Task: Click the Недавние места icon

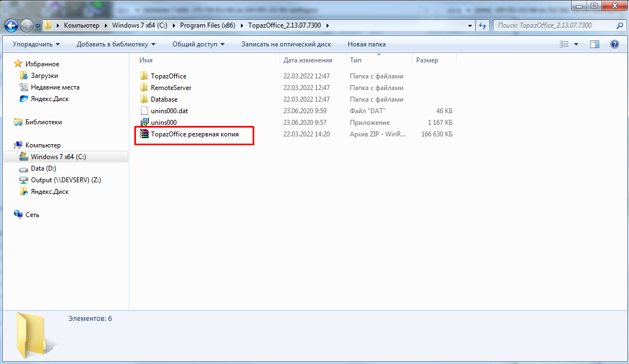Action: coord(23,87)
